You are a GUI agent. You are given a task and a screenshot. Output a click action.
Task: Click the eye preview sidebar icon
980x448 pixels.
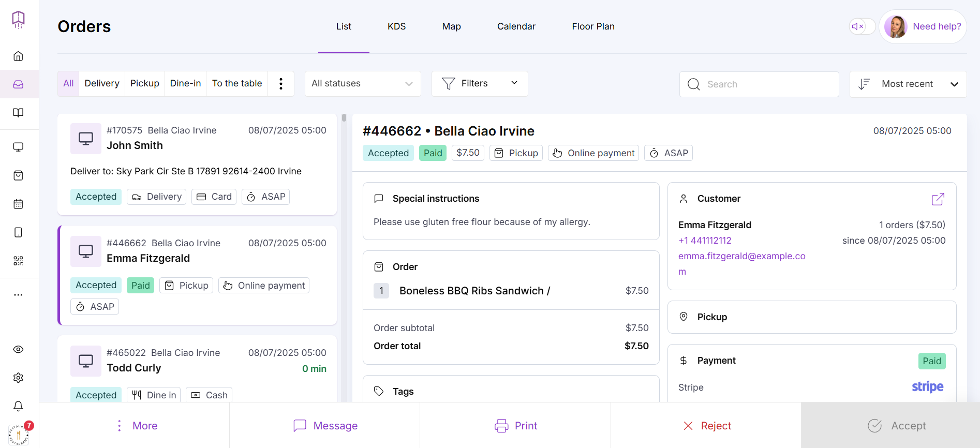pyautogui.click(x=18, y=349)
